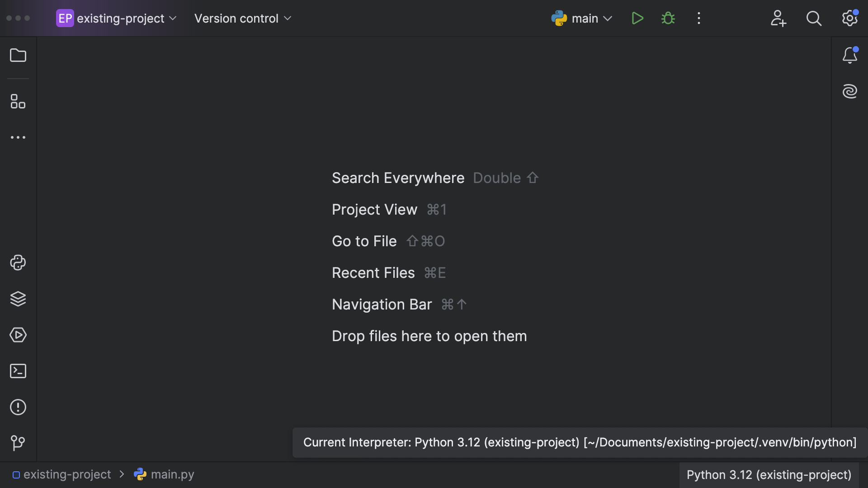868x488 pixels.
Task: Expand the existing-project project switcher
Action: [x=115, y=18]
